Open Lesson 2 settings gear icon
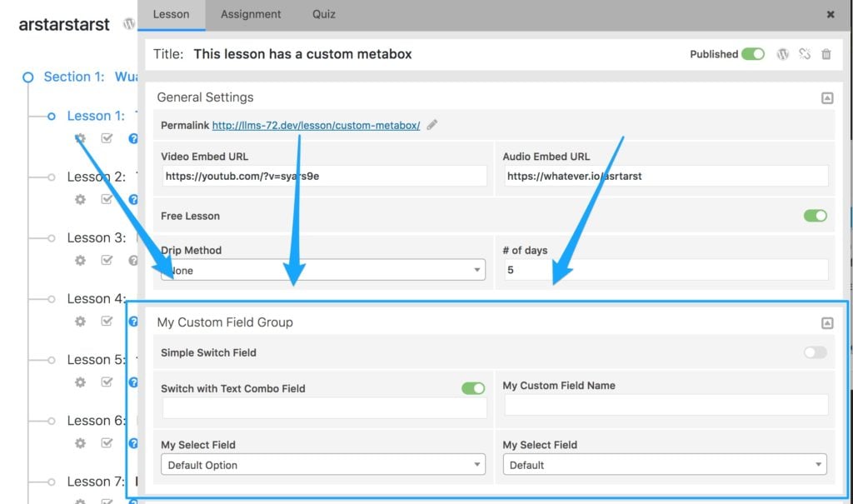This screenshot has height=504, width=853. tap(80, 199)
